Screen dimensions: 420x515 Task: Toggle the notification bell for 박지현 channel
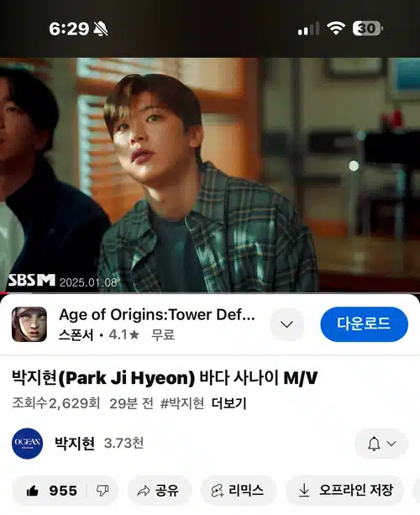coord(374,444)
